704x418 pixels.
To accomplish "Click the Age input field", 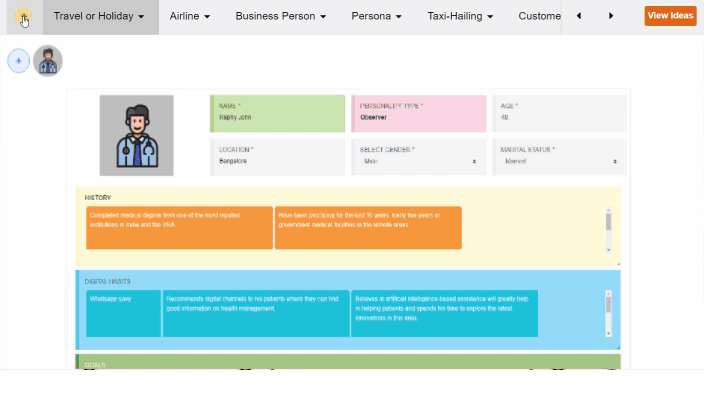I will (560, 117).
